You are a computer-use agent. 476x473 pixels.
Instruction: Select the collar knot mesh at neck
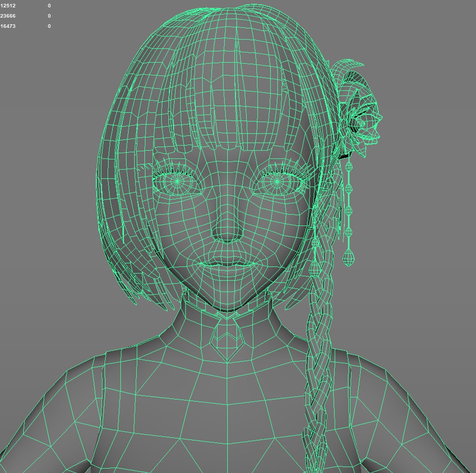[227, 339]
